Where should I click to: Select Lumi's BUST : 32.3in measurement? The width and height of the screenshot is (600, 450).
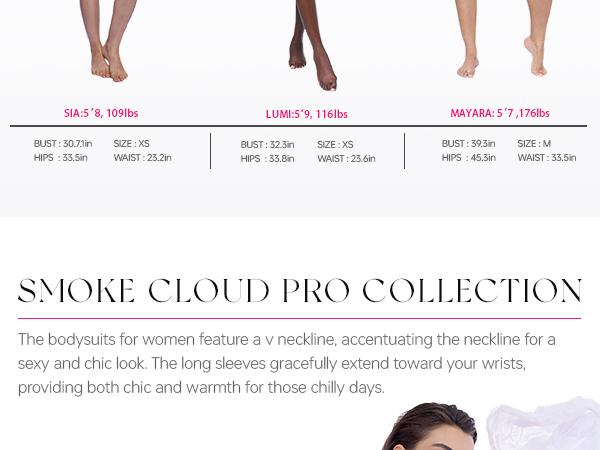point(267,145)
